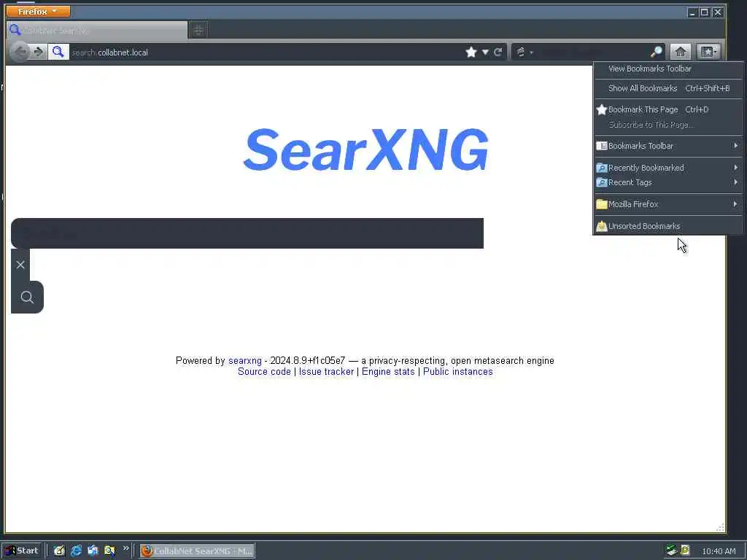
Task: Select the CollabNet SearXNG browser tab
Action: point(97,31)
